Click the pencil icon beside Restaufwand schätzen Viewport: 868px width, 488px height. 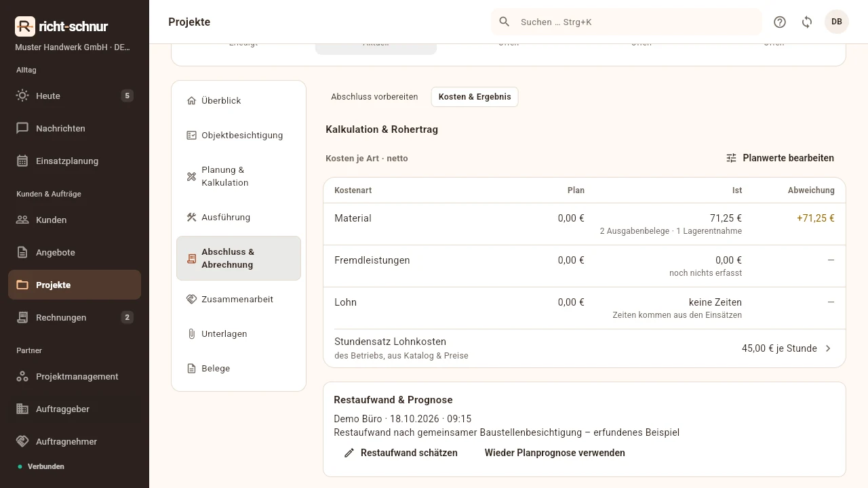click(x=349, y=453)
